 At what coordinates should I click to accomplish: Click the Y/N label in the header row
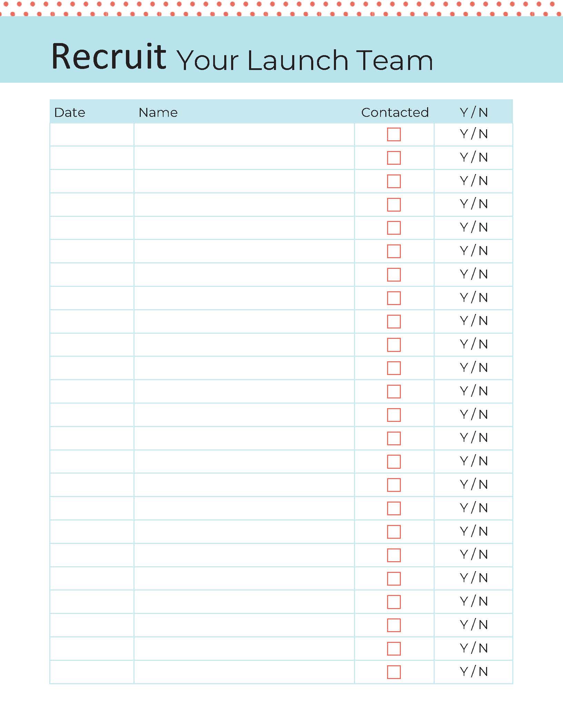(x=474, y=112)
